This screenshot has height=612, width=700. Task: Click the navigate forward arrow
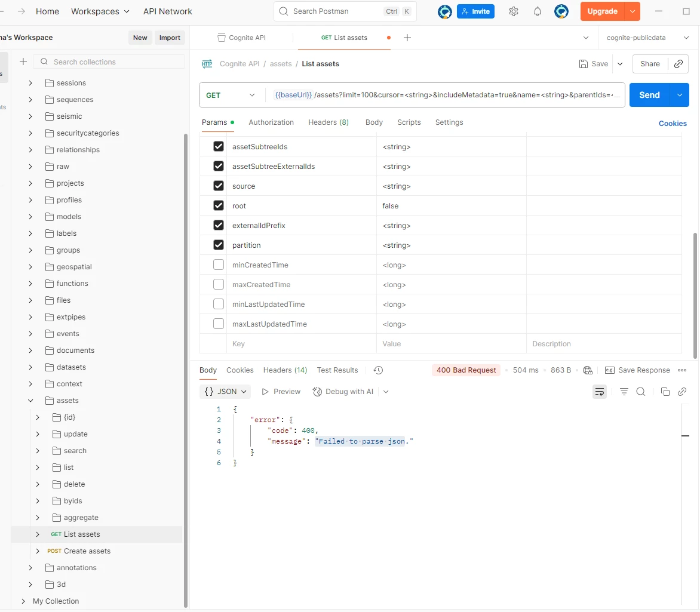22,11
